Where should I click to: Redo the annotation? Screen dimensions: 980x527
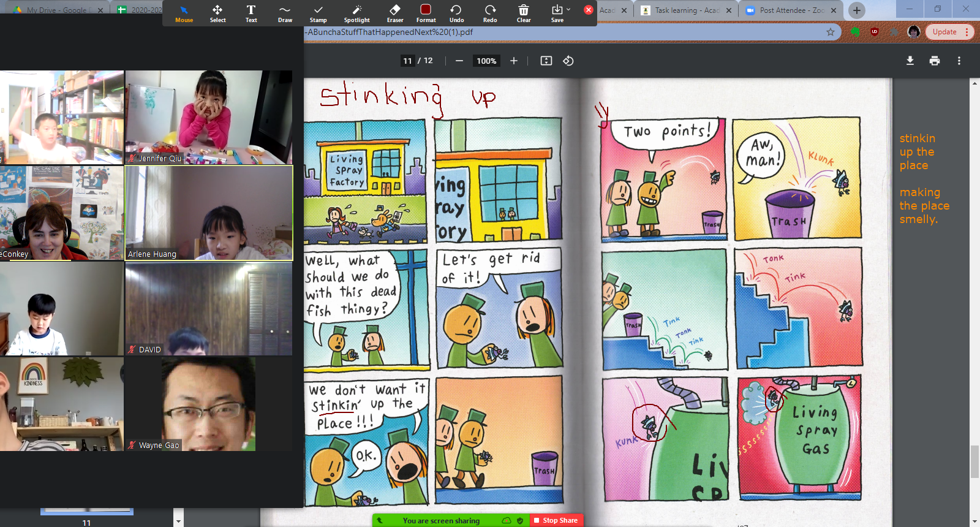(x=490, y=13)
